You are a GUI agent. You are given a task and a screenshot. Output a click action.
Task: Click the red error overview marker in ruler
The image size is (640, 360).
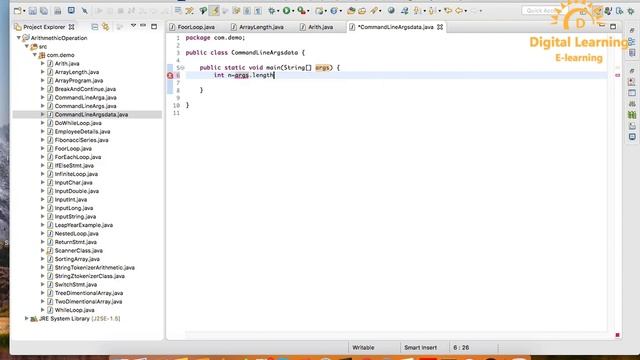pos(617,76)
